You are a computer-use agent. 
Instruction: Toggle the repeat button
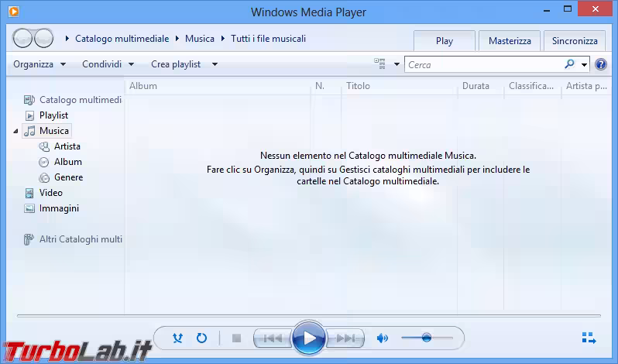[201, 338]
